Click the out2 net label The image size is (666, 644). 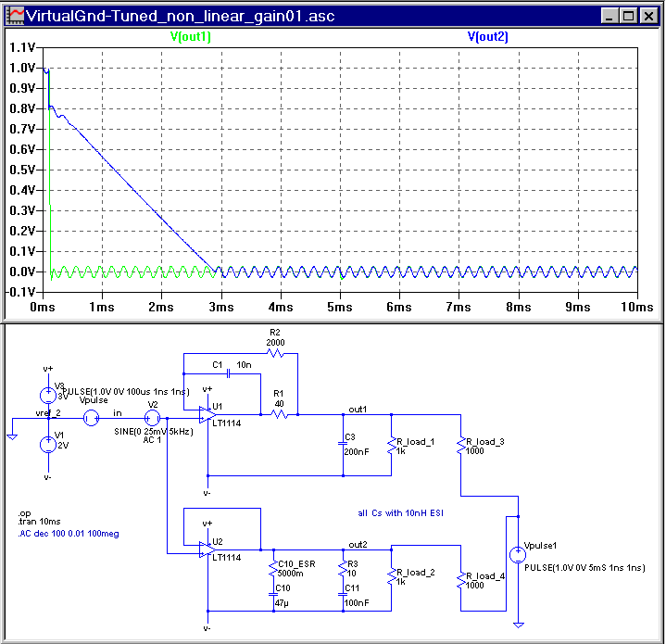(358, 544)
